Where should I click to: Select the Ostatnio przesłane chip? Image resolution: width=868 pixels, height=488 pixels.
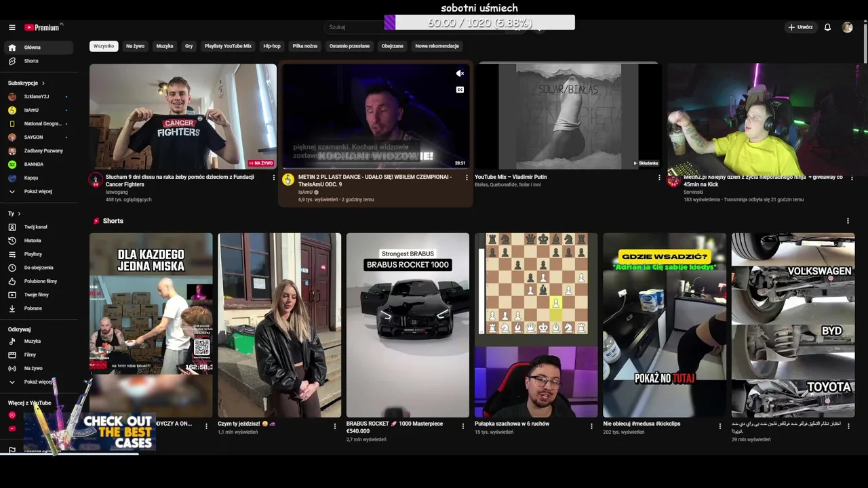[349, 46]
